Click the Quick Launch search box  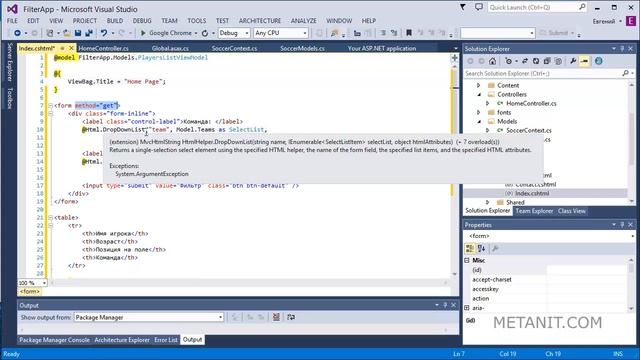point(537,7)
